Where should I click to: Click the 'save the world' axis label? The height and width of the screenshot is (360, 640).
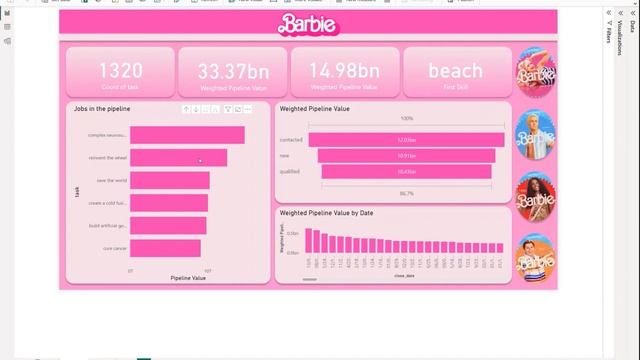[112, 180]
